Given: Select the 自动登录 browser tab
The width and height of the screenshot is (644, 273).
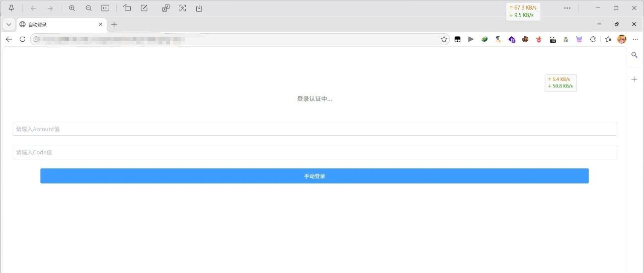Looking at the screenshot, I should (61, 24).
